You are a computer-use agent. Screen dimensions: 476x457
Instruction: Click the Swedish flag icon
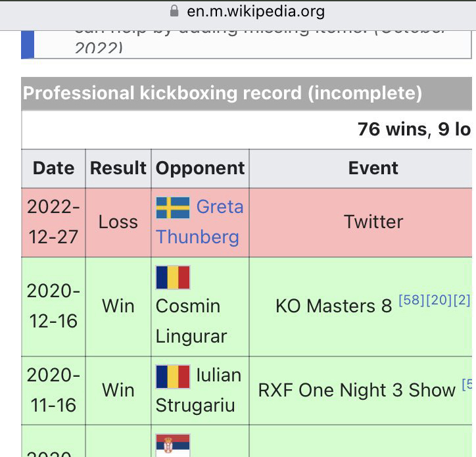pyautogui.click(x=173, y=208)
